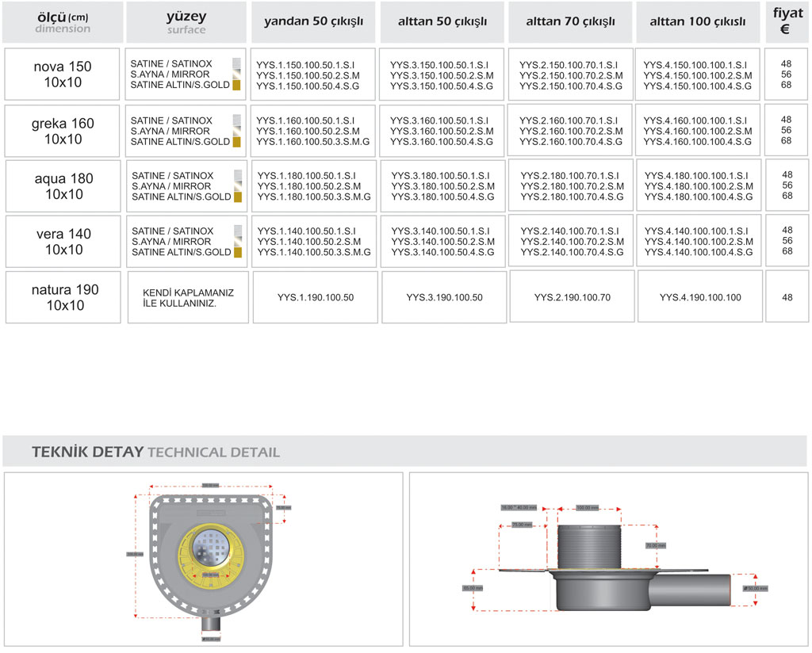Click code YYS.2.160.100.70.2.S.M

571,132
